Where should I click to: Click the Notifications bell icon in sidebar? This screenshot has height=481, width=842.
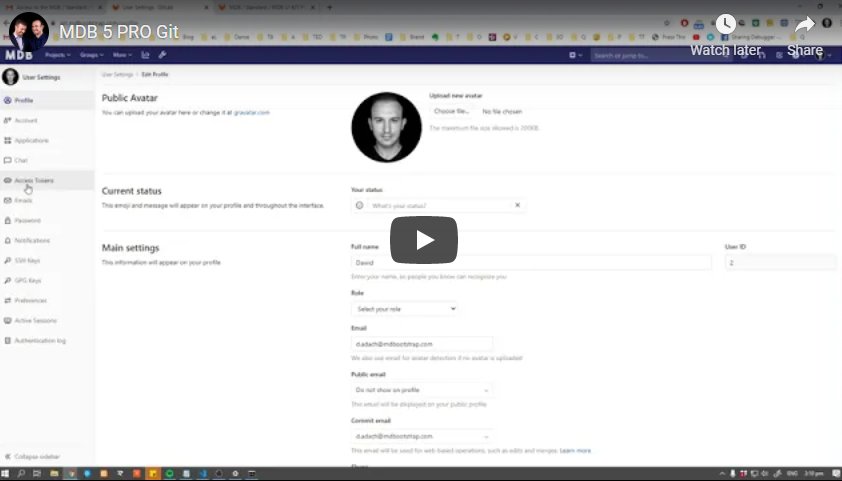click(x=8, y=240)
